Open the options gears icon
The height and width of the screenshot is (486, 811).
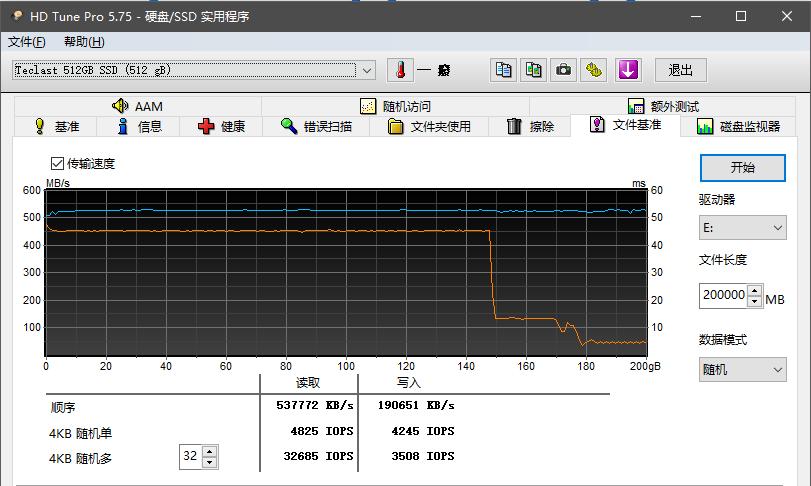point(594,70)
